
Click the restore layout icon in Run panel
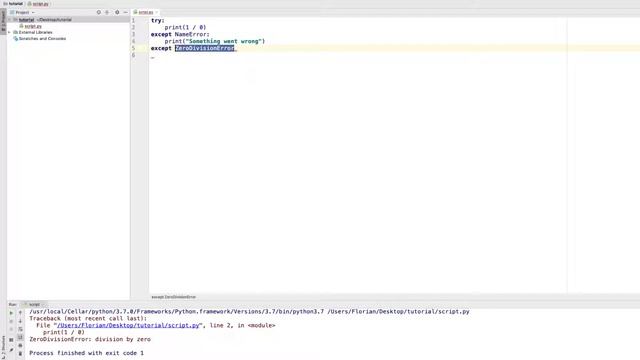(x=11, y=340)
